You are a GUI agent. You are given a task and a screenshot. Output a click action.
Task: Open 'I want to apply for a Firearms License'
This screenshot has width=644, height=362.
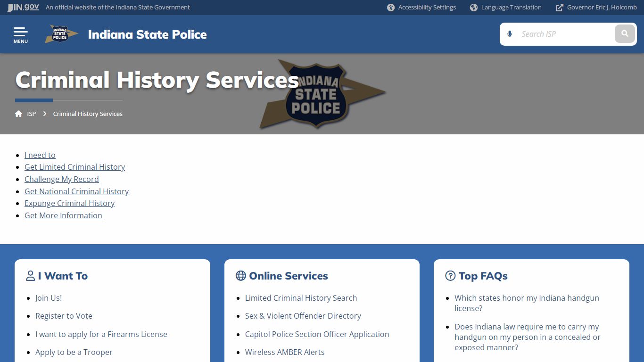tap(101, 334)
